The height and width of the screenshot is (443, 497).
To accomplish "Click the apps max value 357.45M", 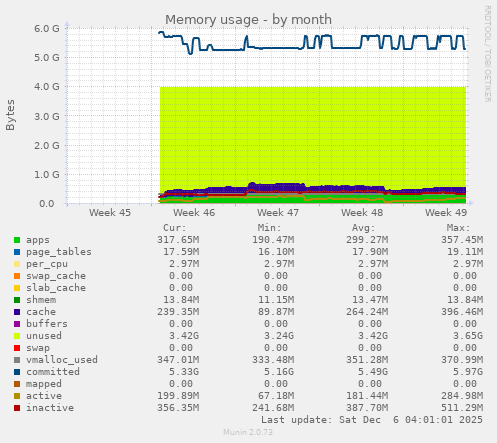I will [x=462, y=240].
